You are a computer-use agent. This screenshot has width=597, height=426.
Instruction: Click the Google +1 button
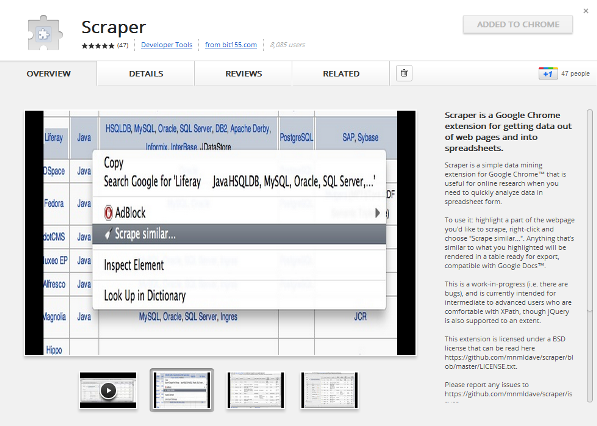pyautogui.click(x=548, y=73)
